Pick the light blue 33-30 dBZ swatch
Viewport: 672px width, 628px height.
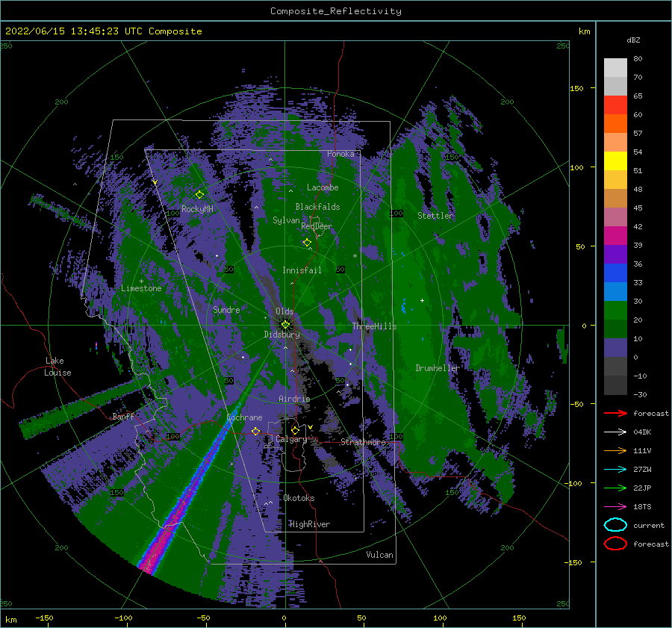click(615, 291)
